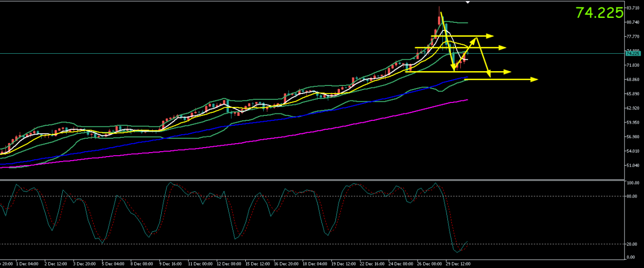This screenshot has height=268, width=644.
Task: Select the lowest yellow horizontal arrow's arrowhead
Action: tap(535, 79)
